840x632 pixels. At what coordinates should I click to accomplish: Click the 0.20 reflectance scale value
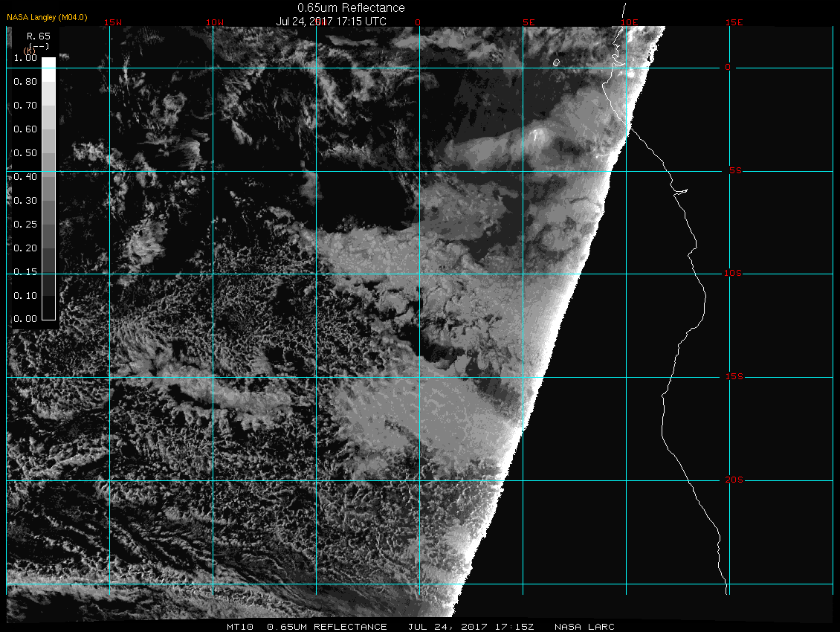pyautogui.click(x=25, y=248)
